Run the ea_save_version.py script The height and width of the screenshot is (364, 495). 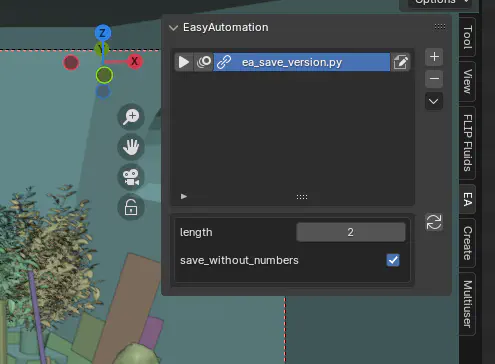point(184,62)
